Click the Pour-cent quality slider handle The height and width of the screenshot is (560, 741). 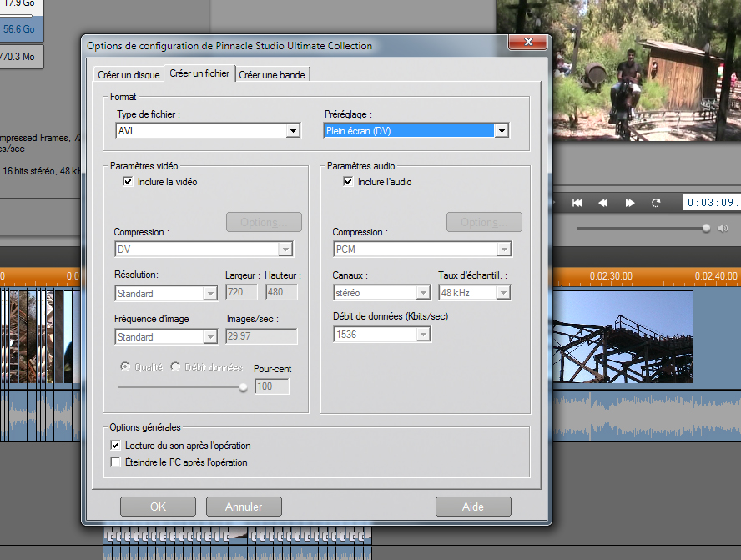tap(243, 387)
